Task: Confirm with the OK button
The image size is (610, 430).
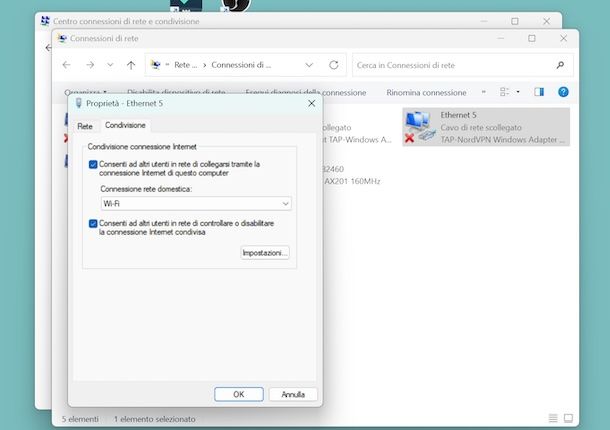Action: (x=239, y=394)
